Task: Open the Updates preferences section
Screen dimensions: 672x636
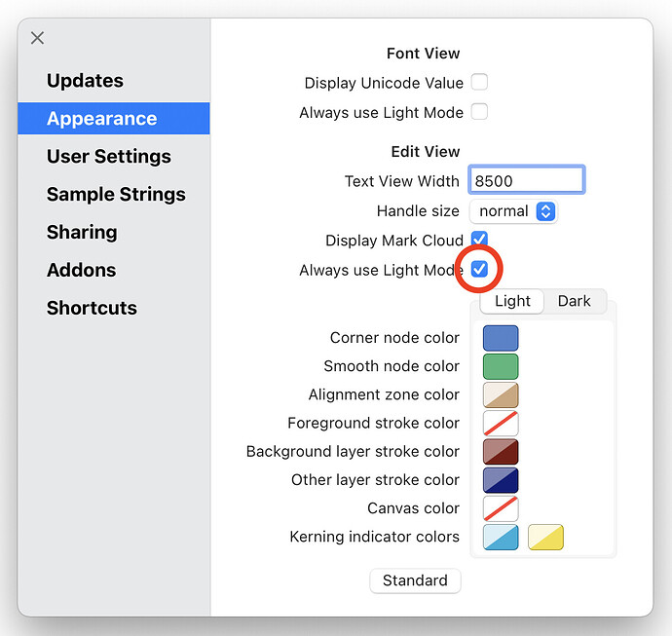Action: coord(85,81)
